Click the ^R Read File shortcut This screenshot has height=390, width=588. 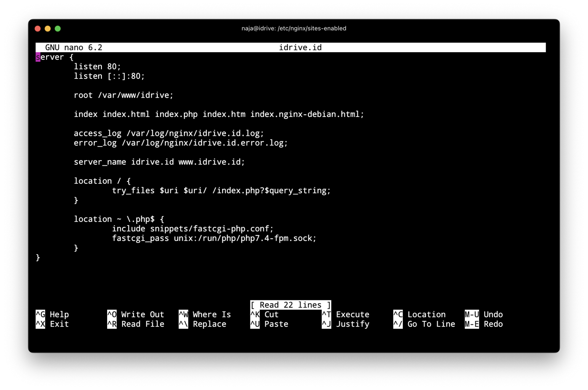(135, 324)
